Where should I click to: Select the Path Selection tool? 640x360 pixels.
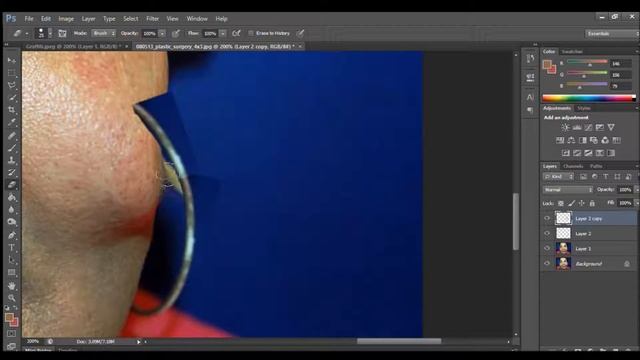12,260
